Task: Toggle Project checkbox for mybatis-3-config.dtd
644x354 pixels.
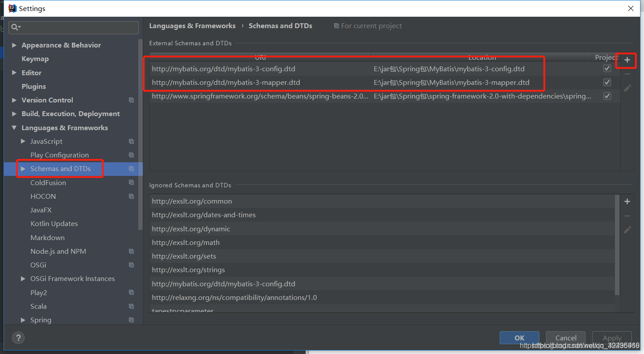Action: tap(607, 69)
